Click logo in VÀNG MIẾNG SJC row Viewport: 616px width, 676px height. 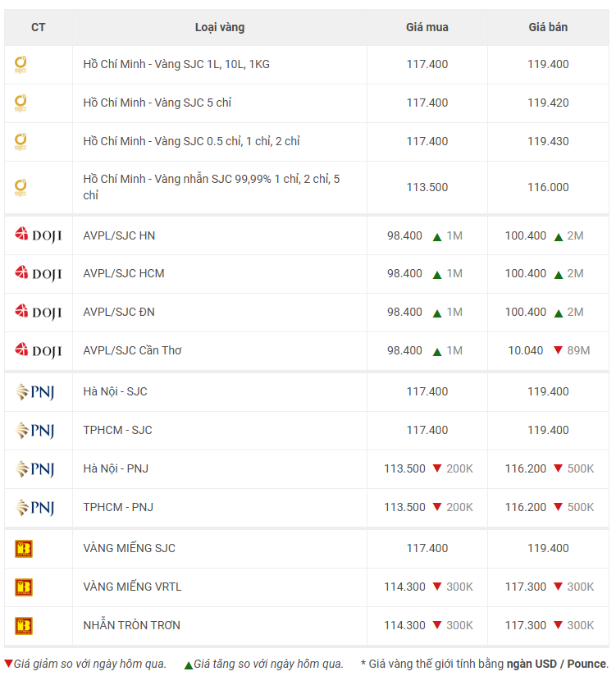[24, 549]
